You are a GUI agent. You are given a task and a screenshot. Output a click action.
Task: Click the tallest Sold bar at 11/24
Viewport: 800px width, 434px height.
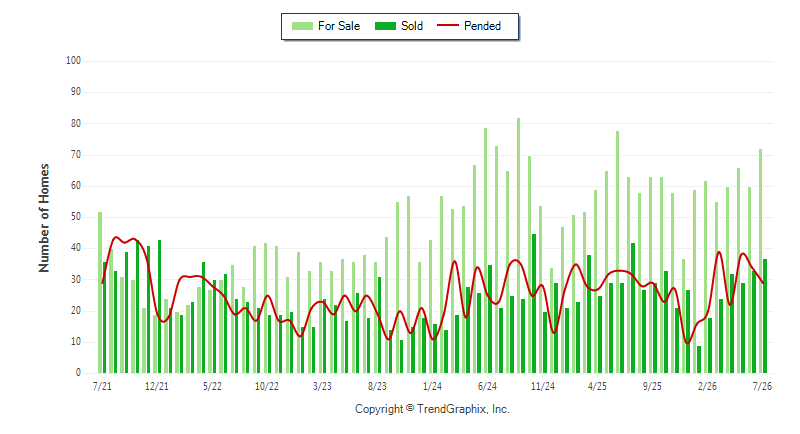pyautogui.click(x=534, y=303)
